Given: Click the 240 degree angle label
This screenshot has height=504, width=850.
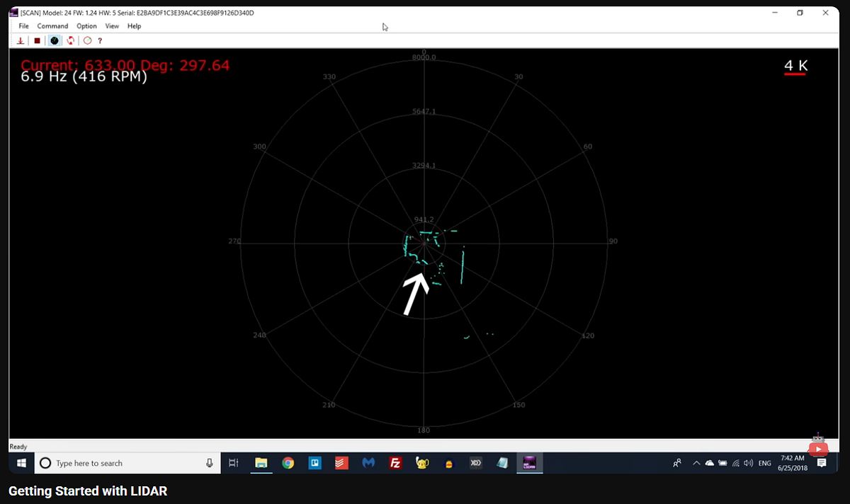Looking at the screenshot, I should coord(259,335).
